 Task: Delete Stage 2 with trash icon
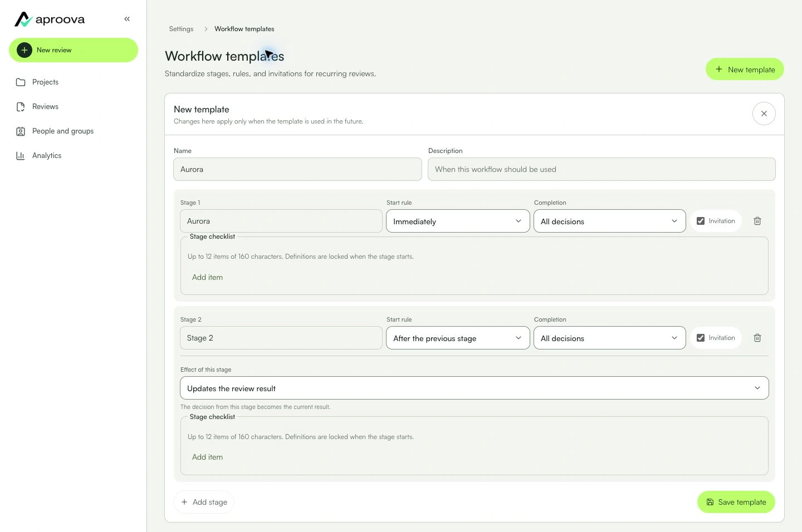tap(757, 338)
